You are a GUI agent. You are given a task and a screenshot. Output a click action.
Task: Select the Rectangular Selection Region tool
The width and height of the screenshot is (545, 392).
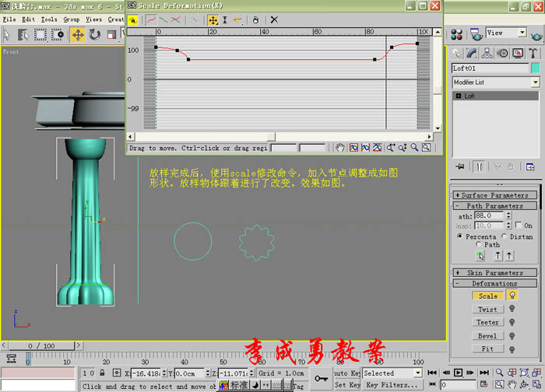(x=40, y=35)
